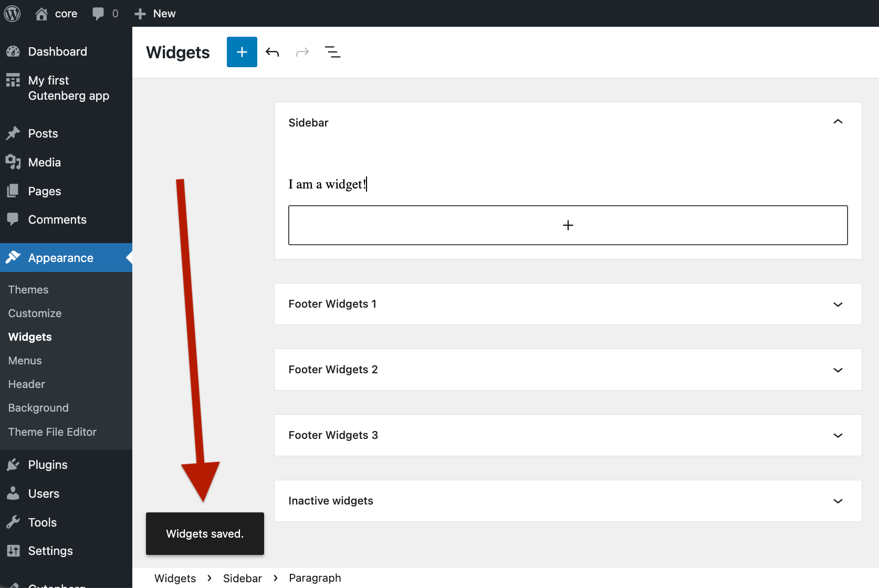The width and height of the screenshot is (879, 588).
Task: Open the comments bubble in admin bar
Action: 105,13
